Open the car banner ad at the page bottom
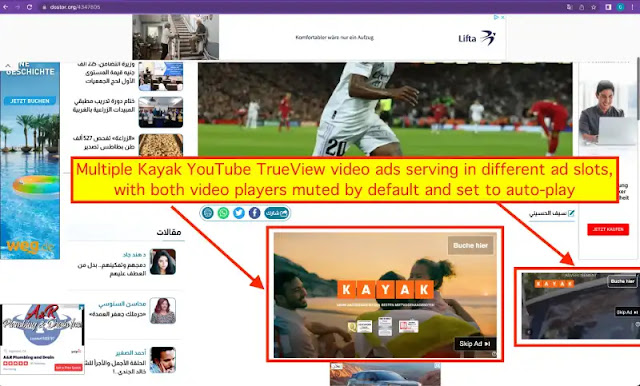This screenshot has height=386, width=640. (x=385, y=374)
